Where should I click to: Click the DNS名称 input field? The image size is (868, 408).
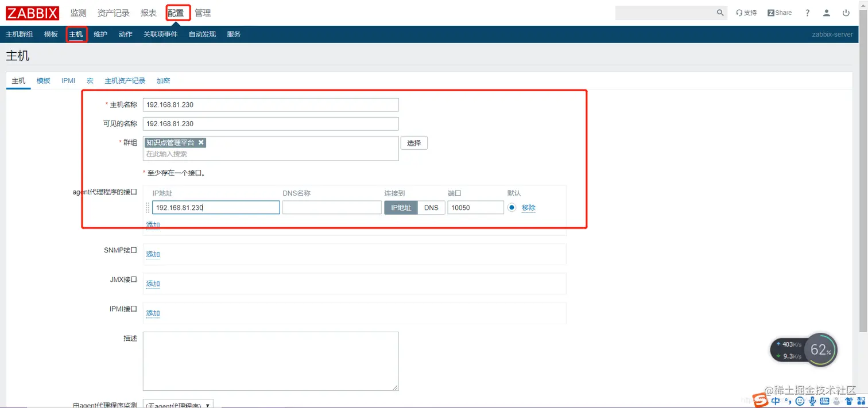[x=332, y=208]
